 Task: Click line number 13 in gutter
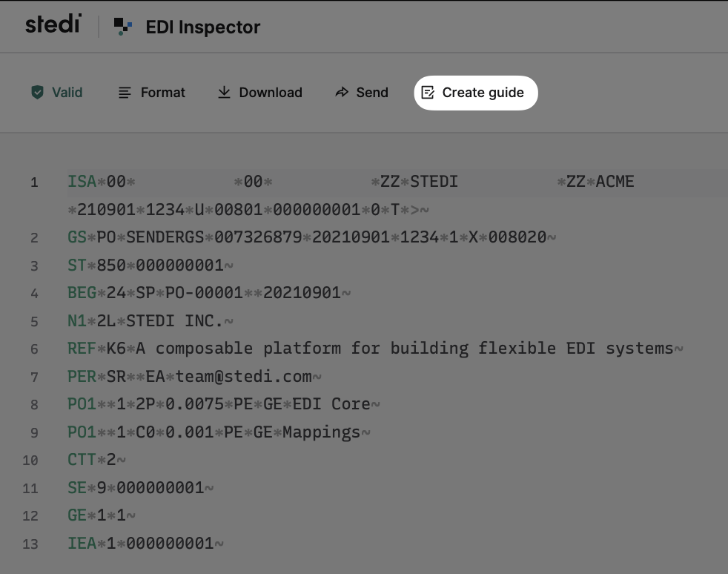click(30, 545)
